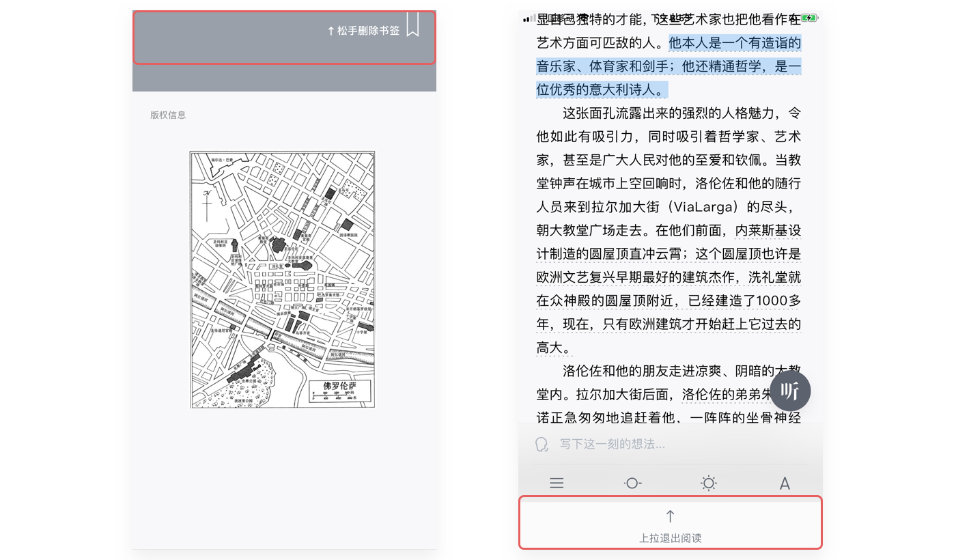Tap the round 听 listen button

pos(790,391)
